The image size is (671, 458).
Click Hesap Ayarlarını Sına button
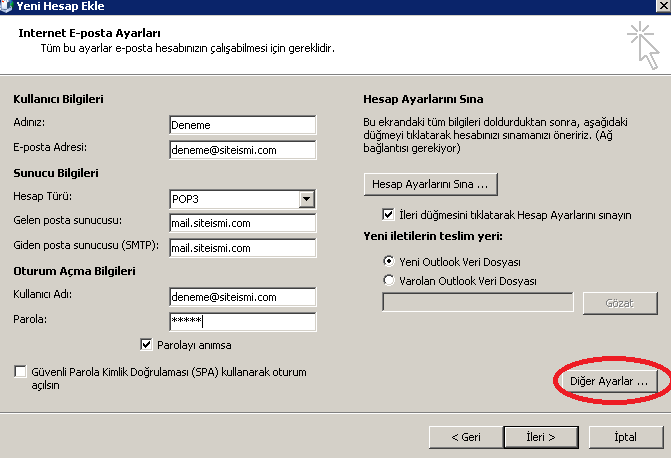431,184
